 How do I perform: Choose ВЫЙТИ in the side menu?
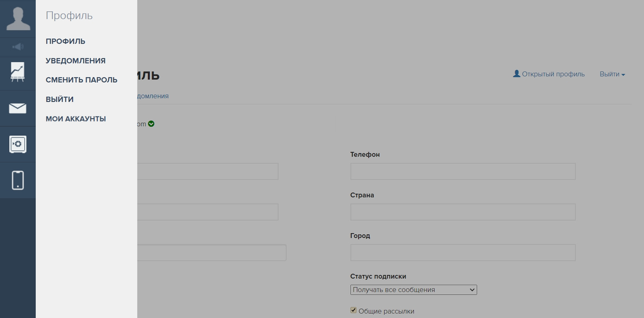[x=60, y=99]
